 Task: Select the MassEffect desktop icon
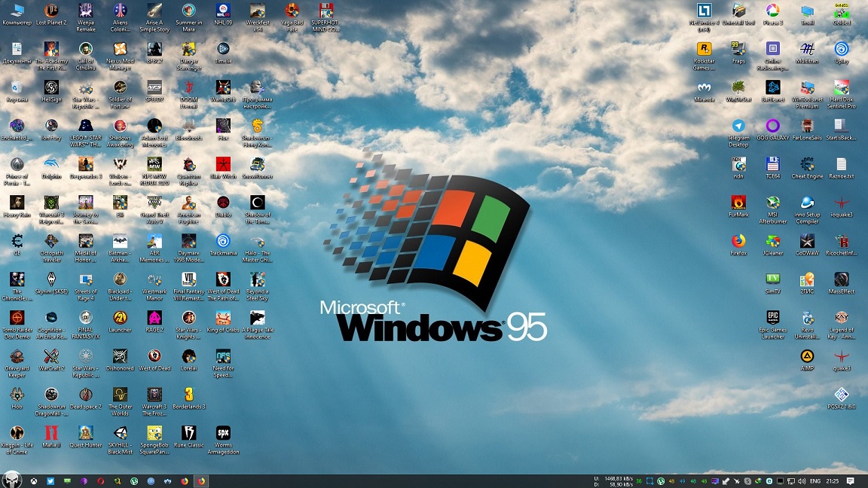click(842, 282)
